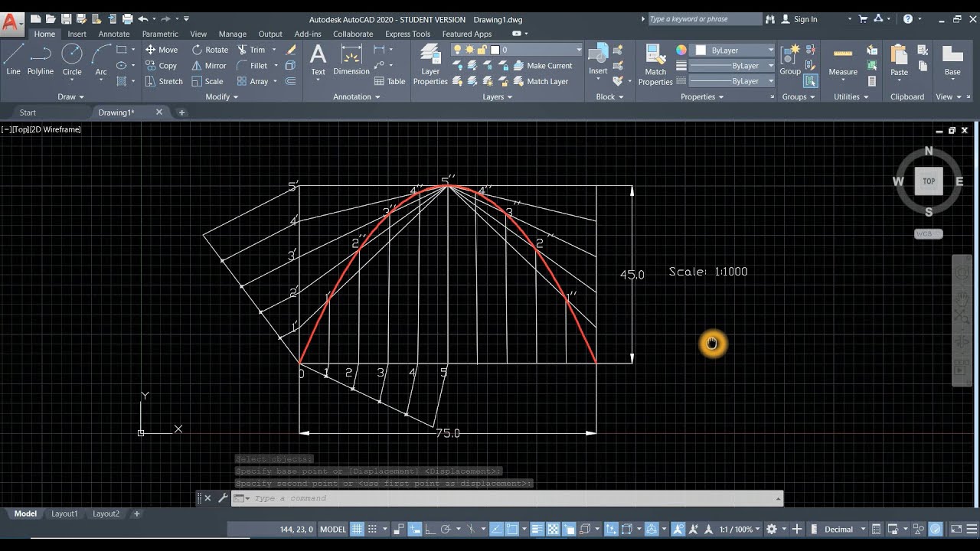Open the Parametric ribbon tab

[x=160, y=34]
